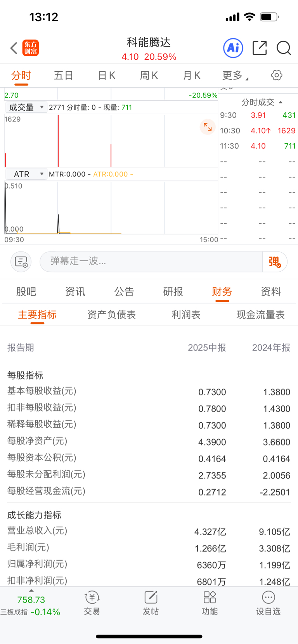Image resolution: width=298 pixels, height=644 pixels.
Task: Open the ATR indicator dropdown
Action: pyautogui.click(x=26, y=174)
